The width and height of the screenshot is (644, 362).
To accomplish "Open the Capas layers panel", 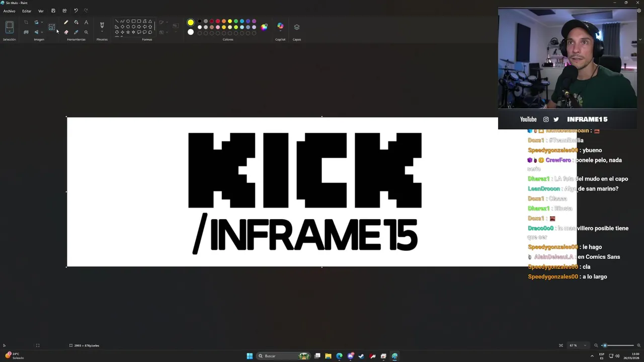I will click(x=297, y=27).
